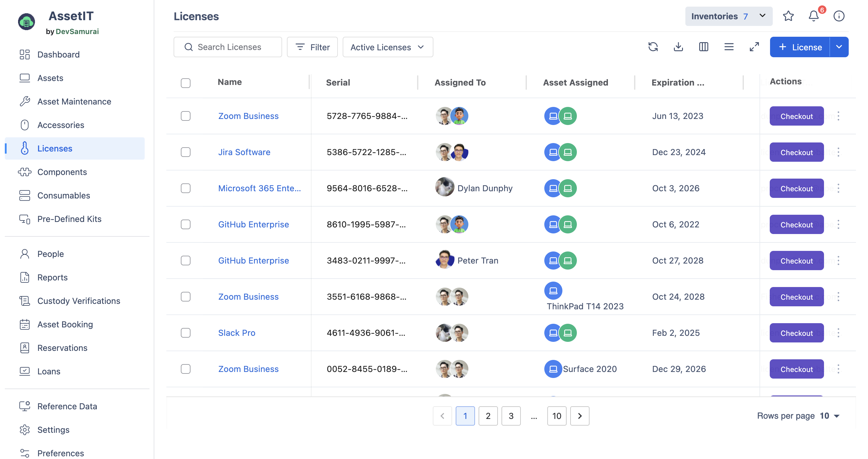Click the favorites star icon

(788, 16)
